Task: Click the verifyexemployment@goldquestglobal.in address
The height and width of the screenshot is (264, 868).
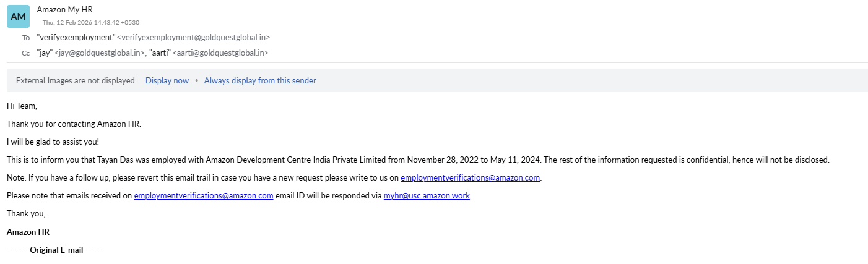Action: 193,37
